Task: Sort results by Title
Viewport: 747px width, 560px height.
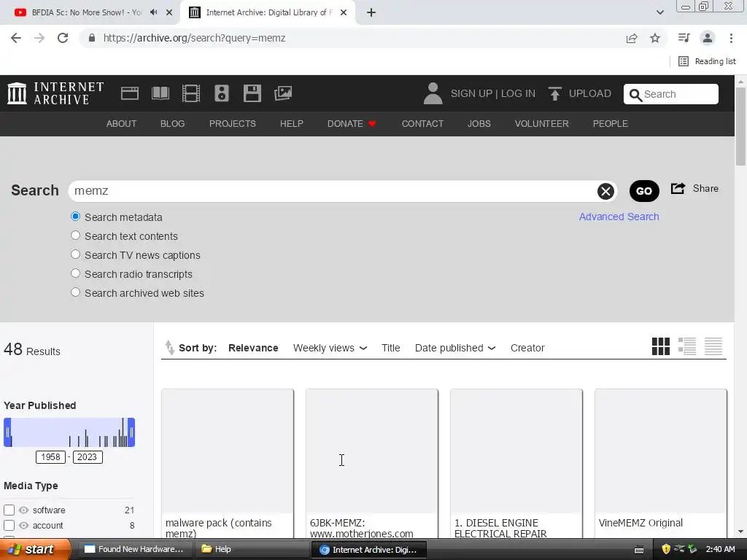Action: pos(391,348)
